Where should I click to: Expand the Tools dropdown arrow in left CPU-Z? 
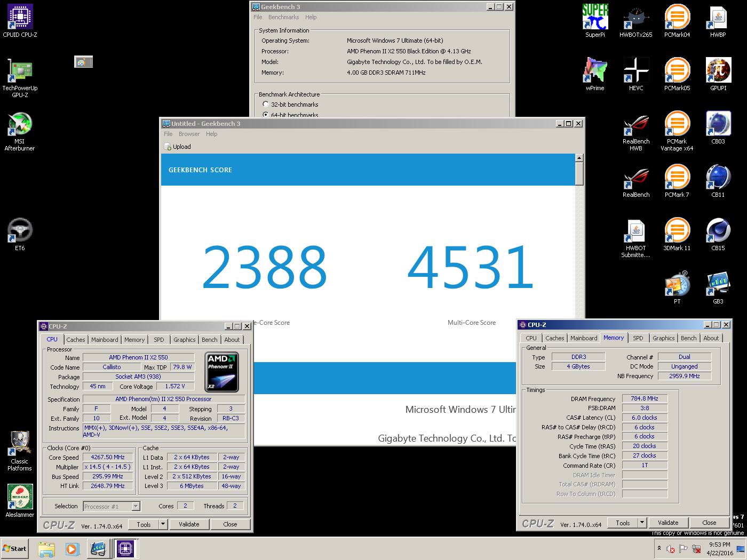pos(163,524)
